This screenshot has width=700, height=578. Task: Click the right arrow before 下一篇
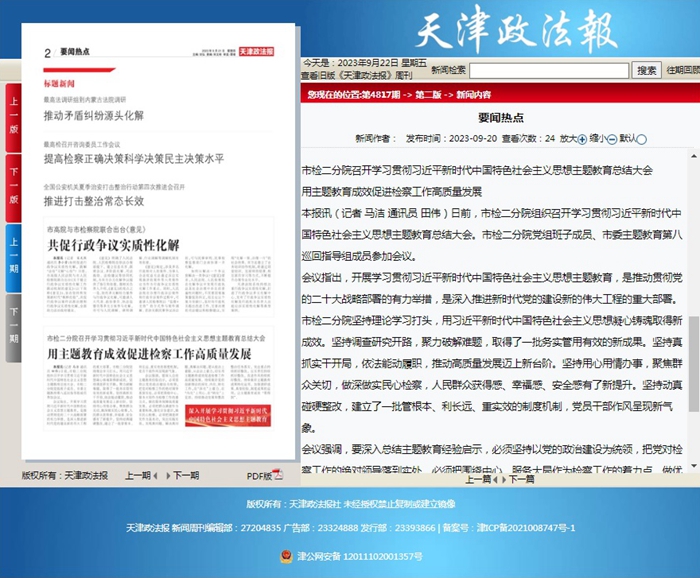pyautogui.click(x=504, y=479)
